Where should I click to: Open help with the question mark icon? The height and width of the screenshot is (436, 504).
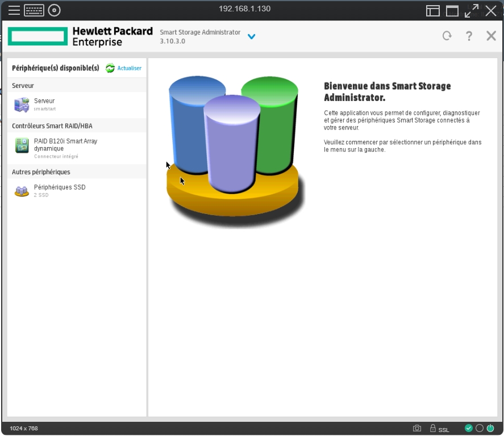(469, 36)
